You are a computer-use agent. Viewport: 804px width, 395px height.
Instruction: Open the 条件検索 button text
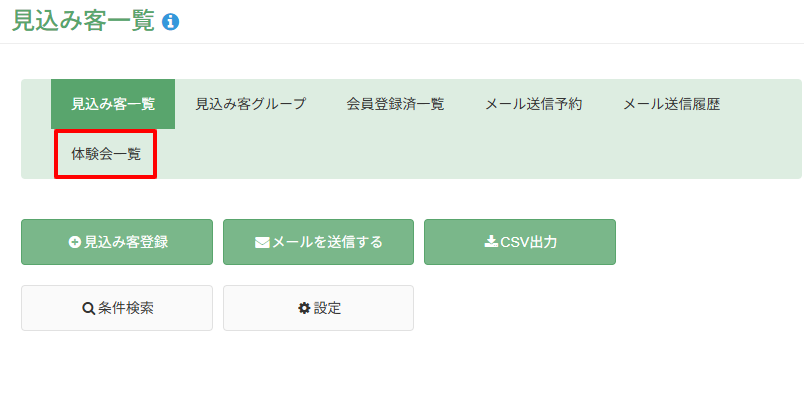126,308
